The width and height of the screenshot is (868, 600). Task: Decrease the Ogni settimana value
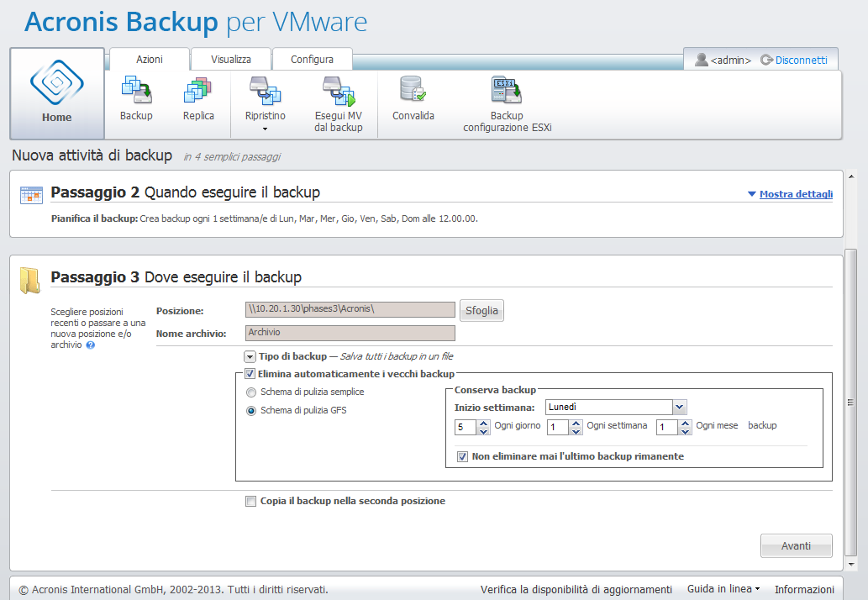pos(576,431)
